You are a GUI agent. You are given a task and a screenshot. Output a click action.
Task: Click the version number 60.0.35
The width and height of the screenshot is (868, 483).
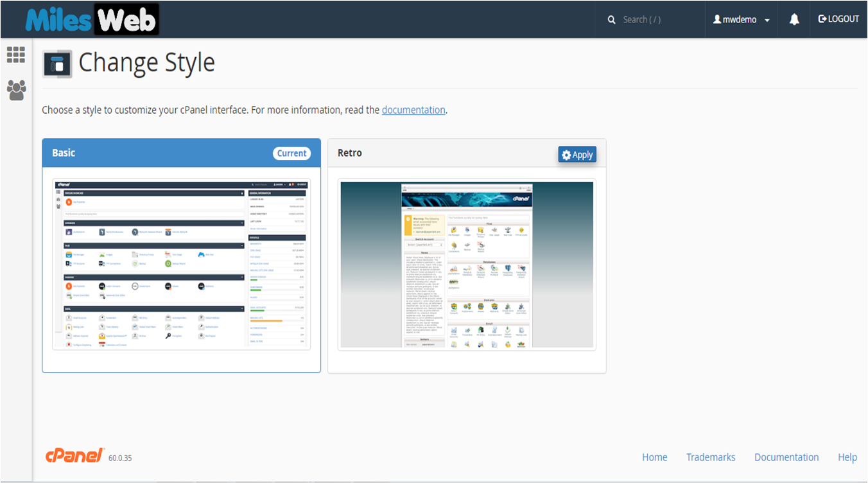[x=120, y=458]
